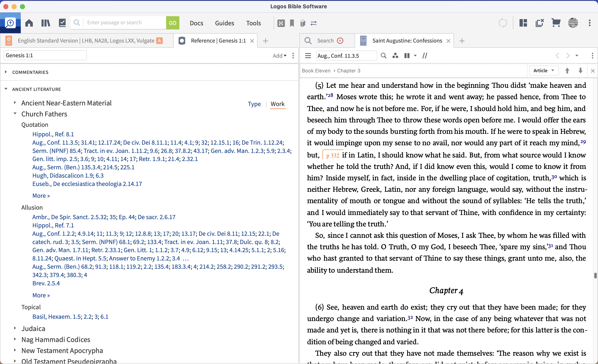Collapse the Church Fathers group
The image size is (598, 364).
[x=15, y=114]
